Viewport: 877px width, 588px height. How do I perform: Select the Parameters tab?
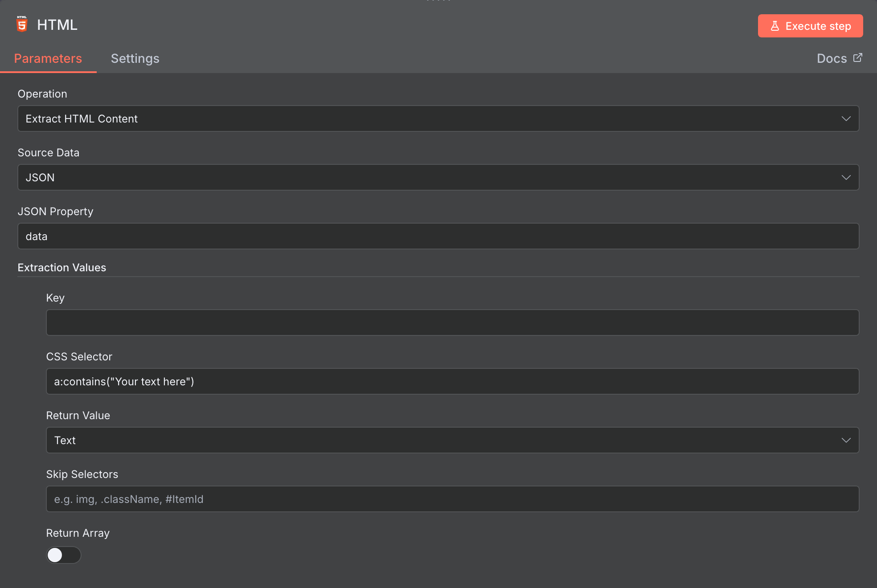[x=48, y=58]
